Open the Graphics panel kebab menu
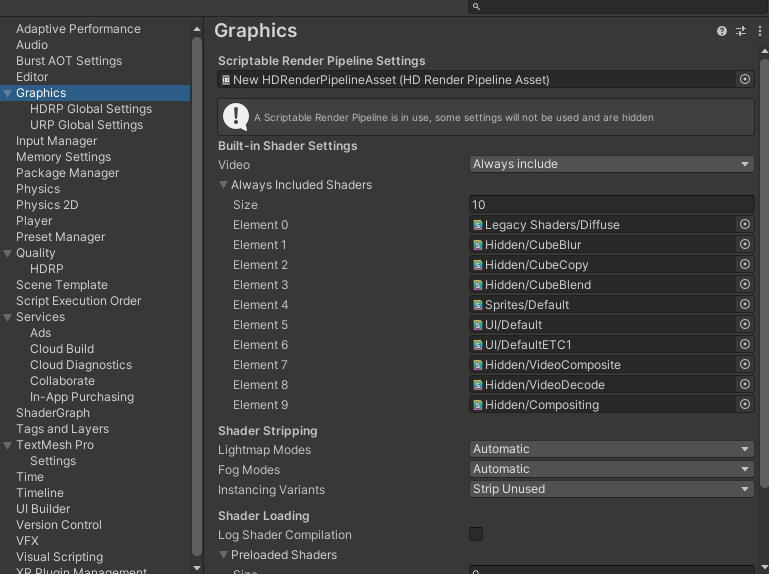 point(760,31)
